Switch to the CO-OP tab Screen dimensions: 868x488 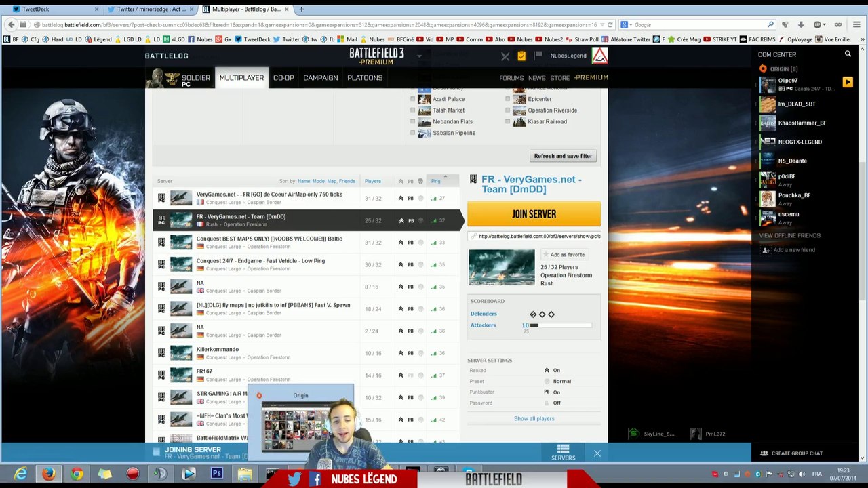283,78
